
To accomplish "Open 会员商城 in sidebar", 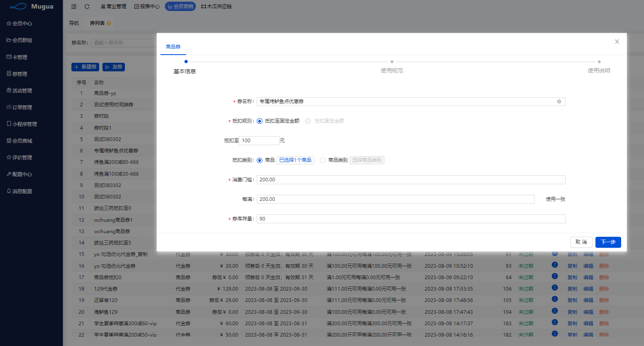I will [x=19, y=141].
